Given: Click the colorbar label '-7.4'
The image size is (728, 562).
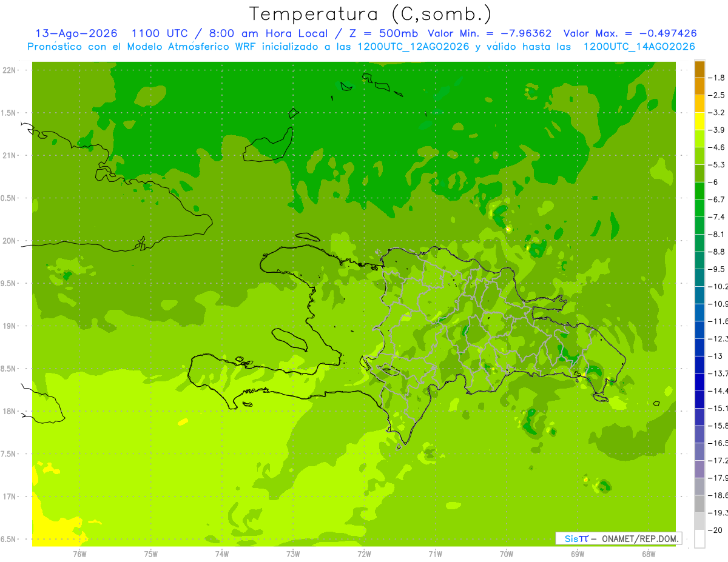Looking at the screenshot, I should (x=718, y=217).
